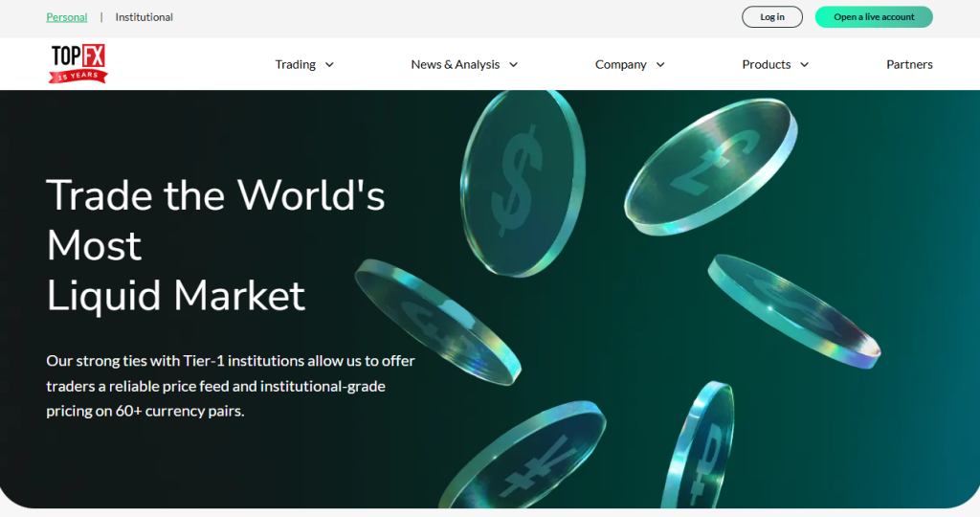Switch to the Personal site tab

[67, 17]
